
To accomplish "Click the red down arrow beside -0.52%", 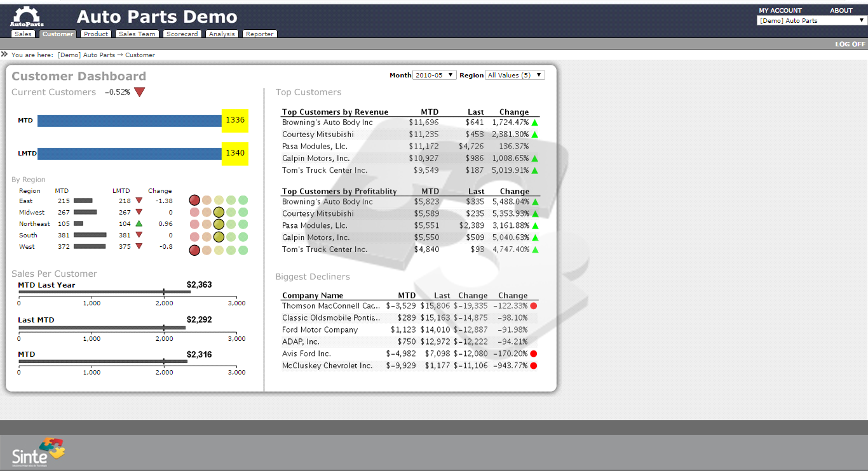I will click(139, 92).
